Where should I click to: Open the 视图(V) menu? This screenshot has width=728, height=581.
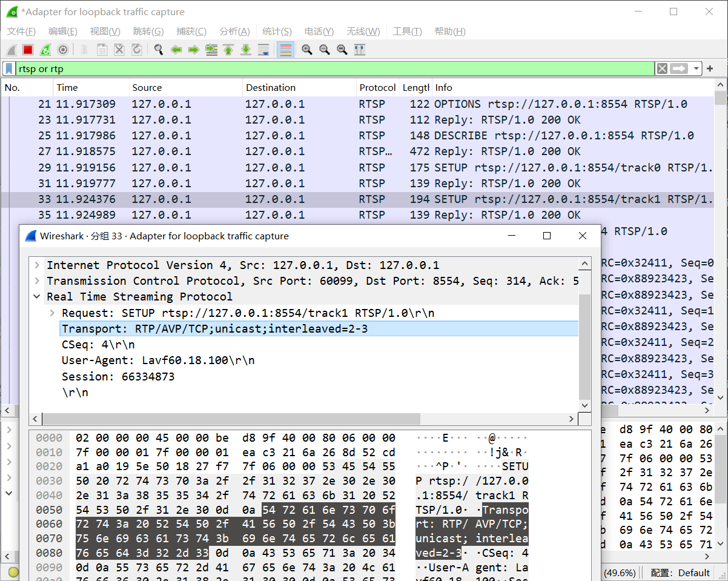pyautogui.click(x=105, y=32)
